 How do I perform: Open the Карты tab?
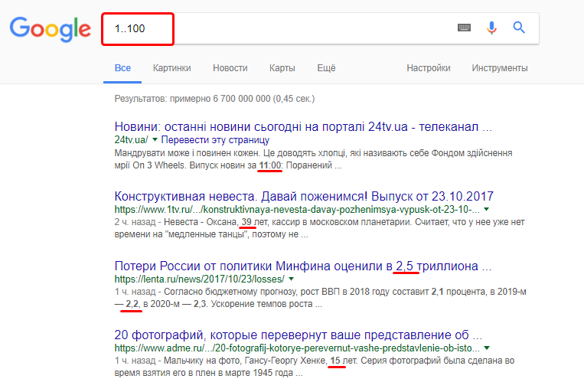(x=282, y=68)
